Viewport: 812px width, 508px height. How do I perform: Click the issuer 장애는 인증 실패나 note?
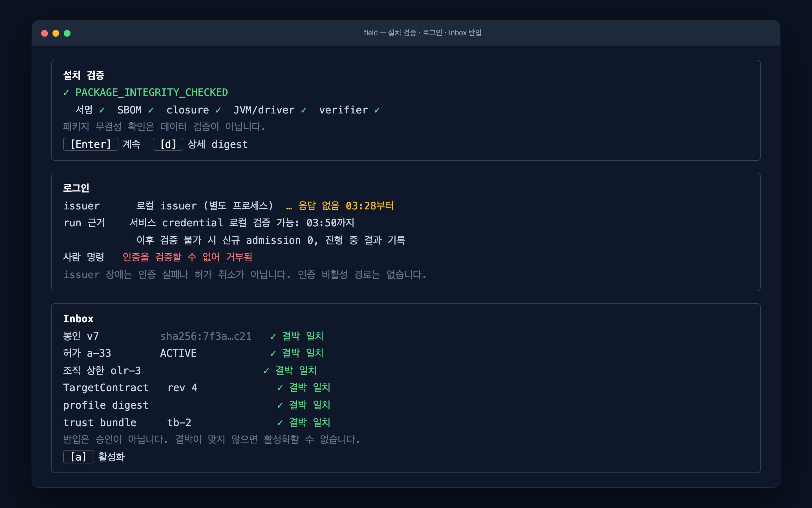245,275
